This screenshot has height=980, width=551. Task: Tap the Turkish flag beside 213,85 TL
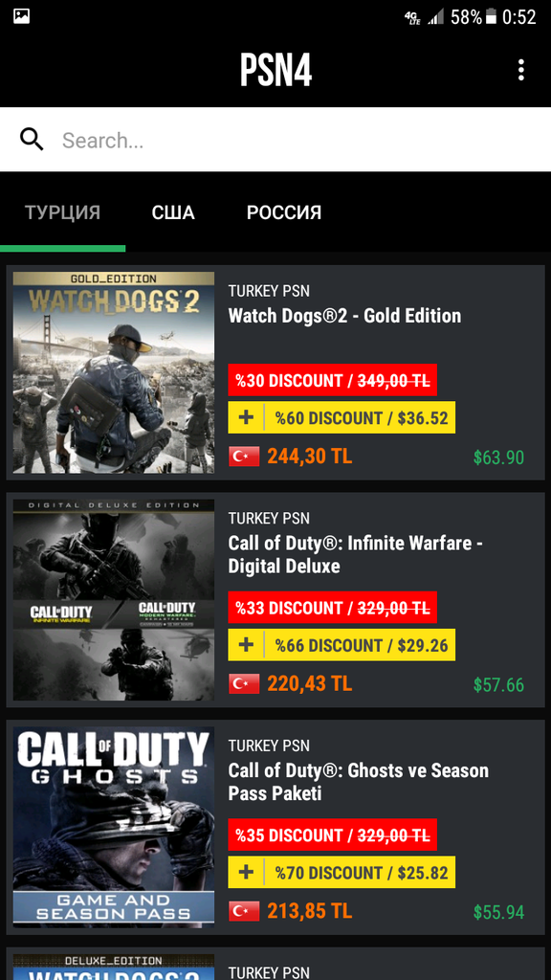(244, 912)
